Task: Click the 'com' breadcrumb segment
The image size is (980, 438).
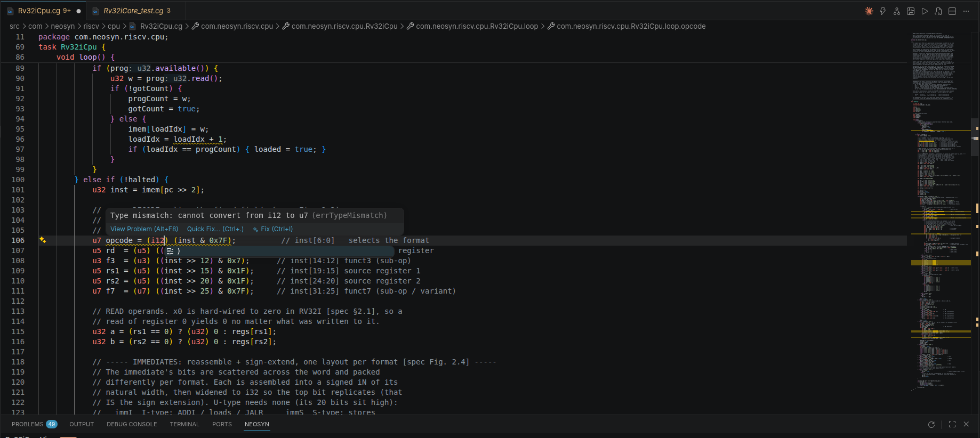Action: (x=35, y=26)
